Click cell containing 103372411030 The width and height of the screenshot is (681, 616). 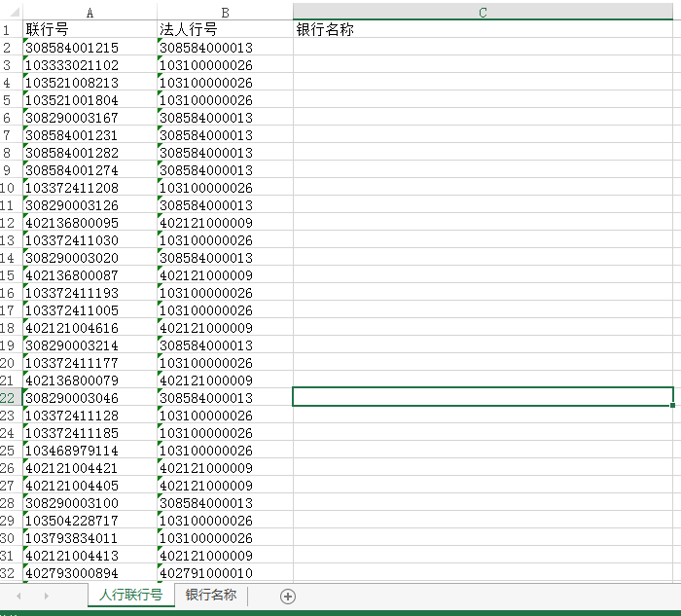(90, 239)
